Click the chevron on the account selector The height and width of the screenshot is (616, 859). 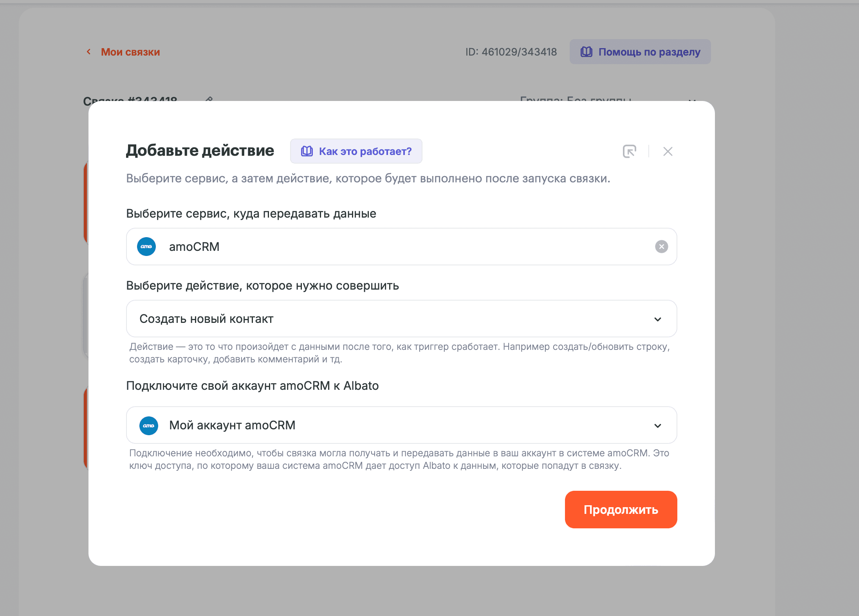[x=658, y=425]
